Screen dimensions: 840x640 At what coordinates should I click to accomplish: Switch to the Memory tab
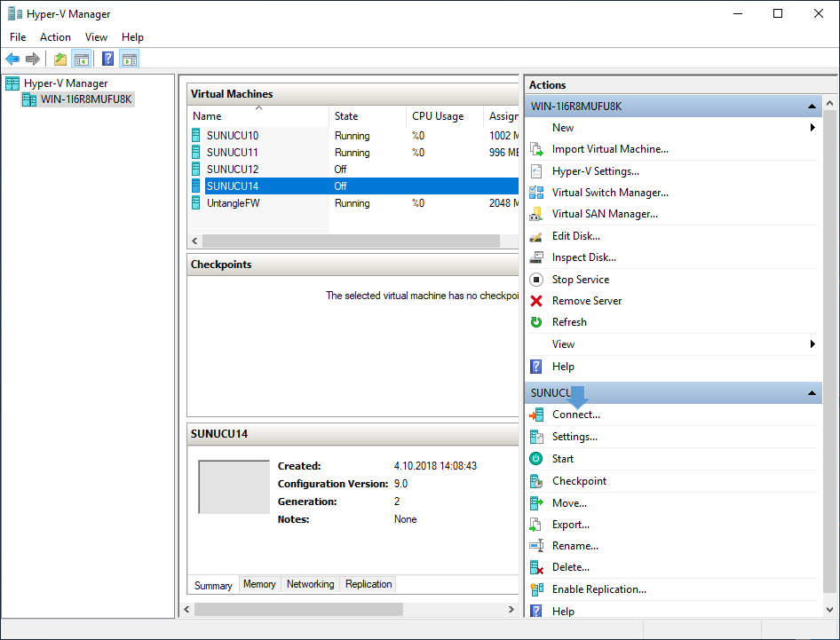[259, 584]
